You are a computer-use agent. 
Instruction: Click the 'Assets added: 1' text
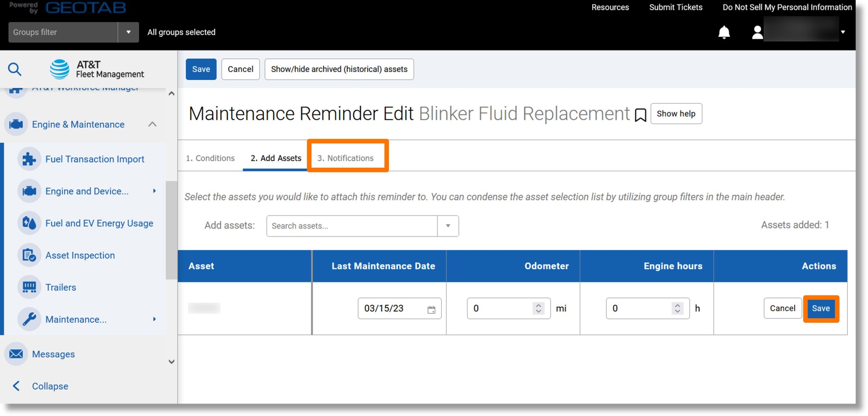pyautogui.click(x=795, y=225)
